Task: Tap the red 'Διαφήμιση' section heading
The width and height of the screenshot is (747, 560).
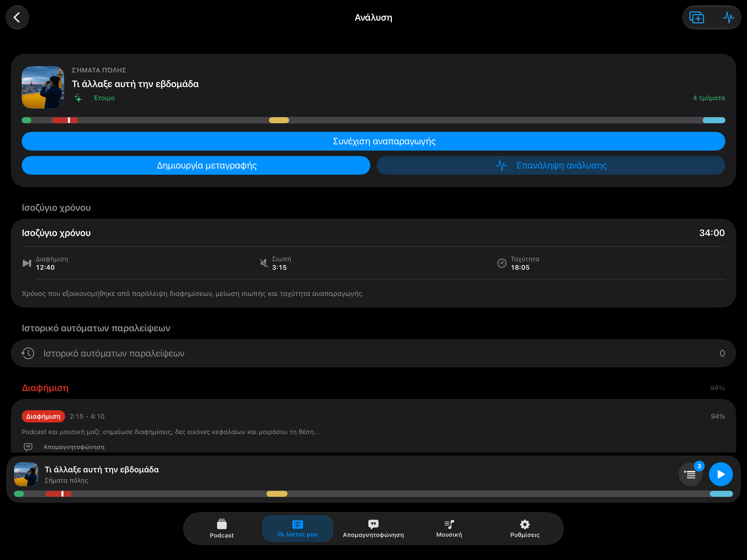Action: (x=45, y=388)
